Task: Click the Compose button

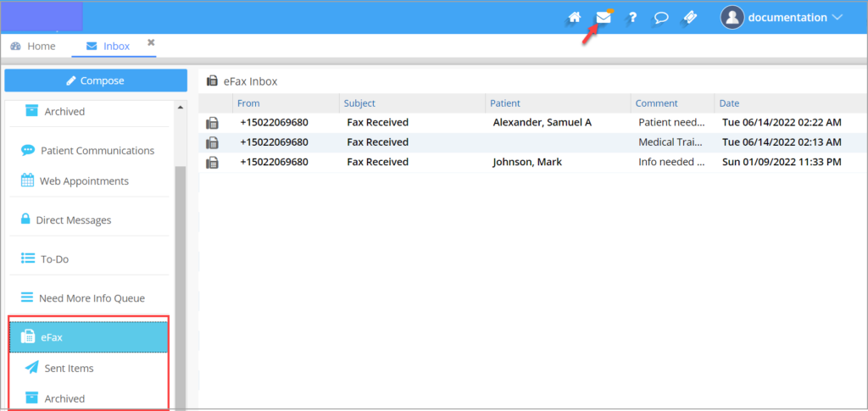Action: point(96,81)
